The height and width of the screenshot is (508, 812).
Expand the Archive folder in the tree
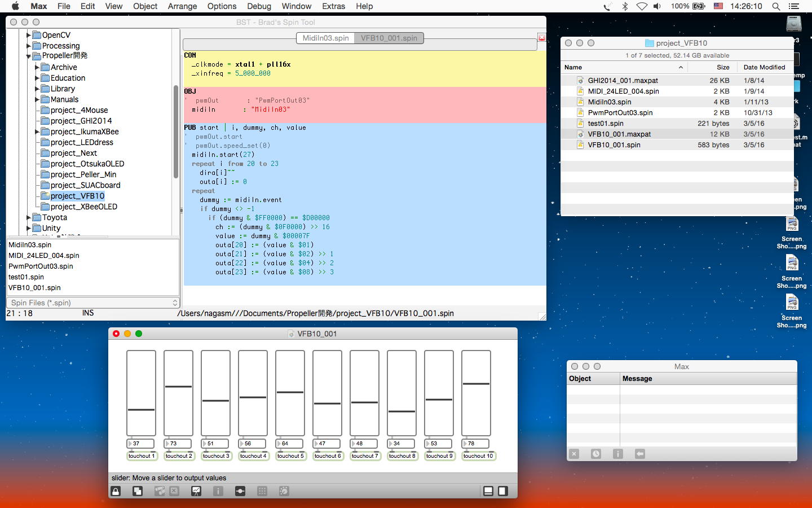point(37,67)
